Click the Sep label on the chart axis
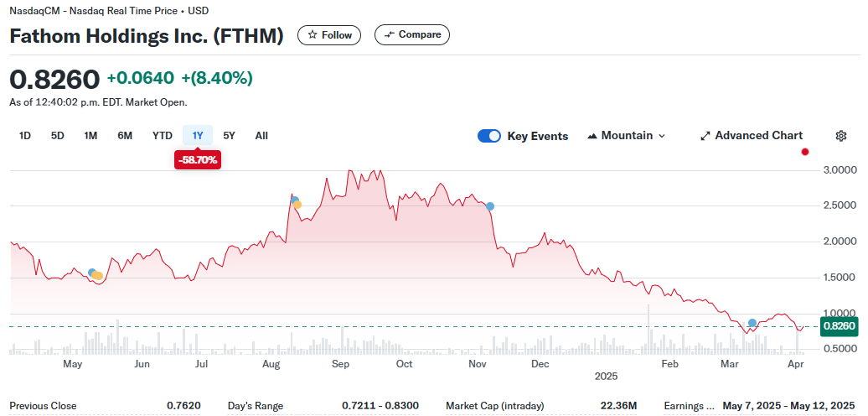 [340, 364]
